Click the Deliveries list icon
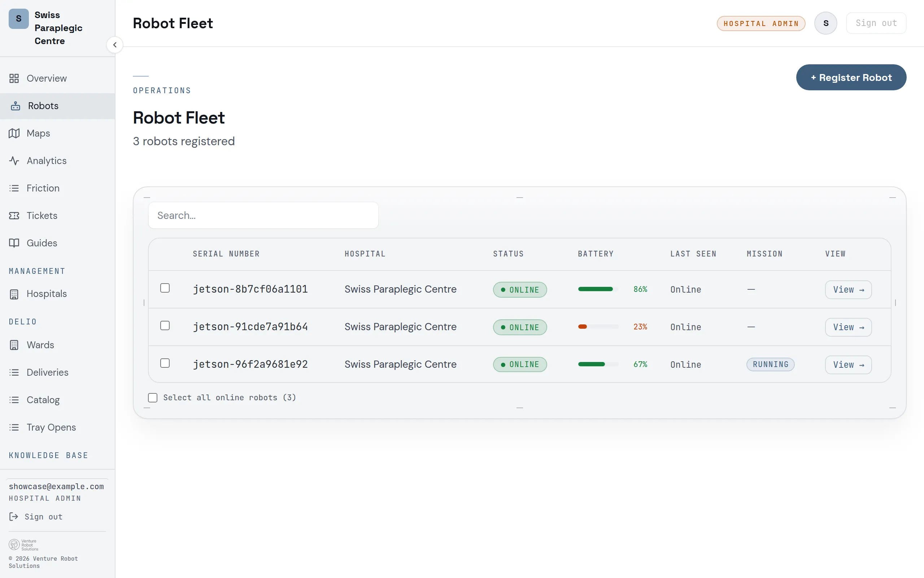 pyautogui.click(x=14, y=373)
